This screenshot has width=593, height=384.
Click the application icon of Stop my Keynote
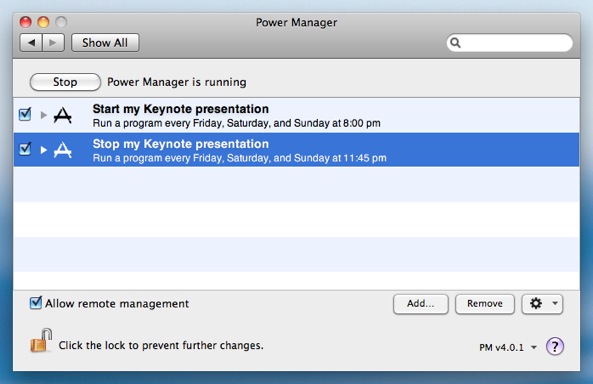tap(62, 150)
